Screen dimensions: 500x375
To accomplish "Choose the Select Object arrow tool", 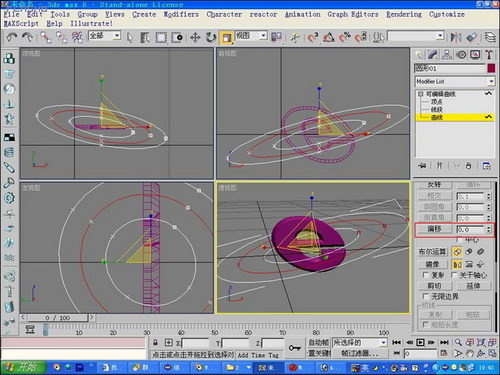I will pyautogui.click(x=130, y=37).
